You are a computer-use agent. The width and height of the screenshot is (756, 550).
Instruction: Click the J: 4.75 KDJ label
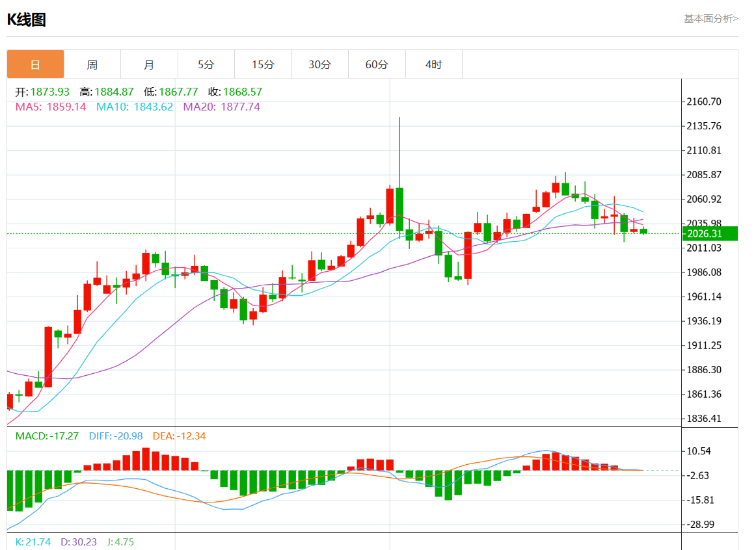tap(120, 542)
